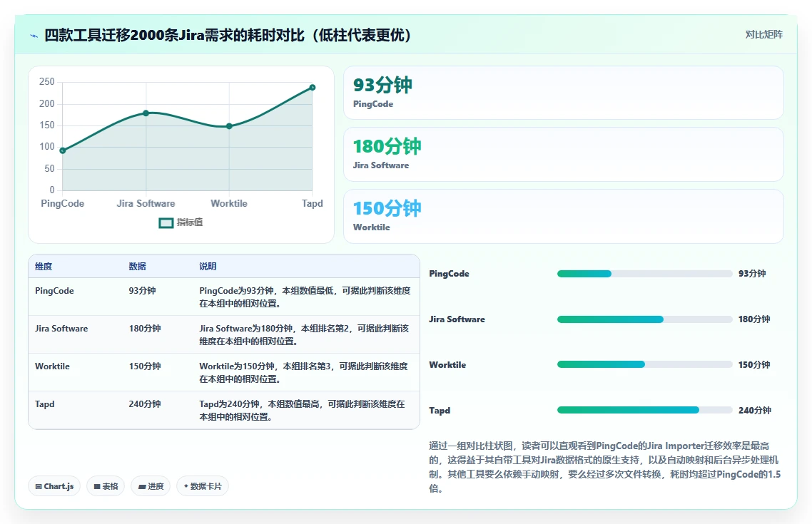Click the 240分钟 value next to Tapd bar

[754, 410]
